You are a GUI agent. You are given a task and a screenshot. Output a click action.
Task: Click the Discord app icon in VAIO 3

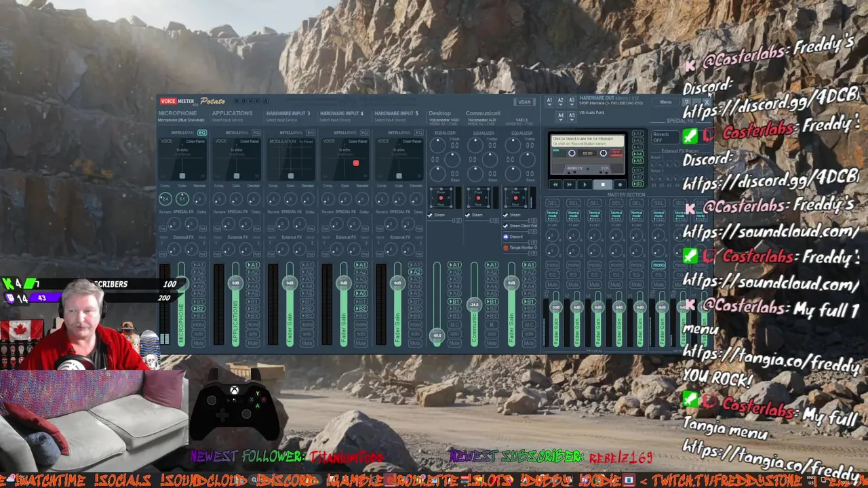pyautogui.click(x=506, y=237)
